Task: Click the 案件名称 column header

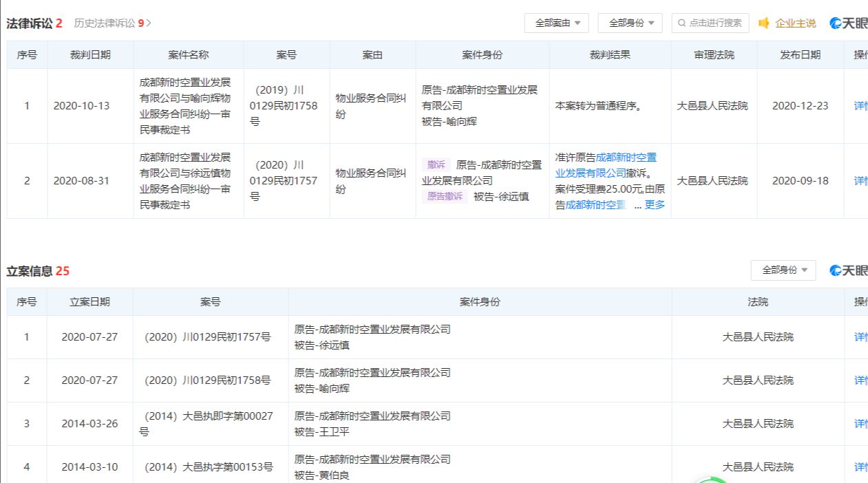Action: click(x=189, y=55)
